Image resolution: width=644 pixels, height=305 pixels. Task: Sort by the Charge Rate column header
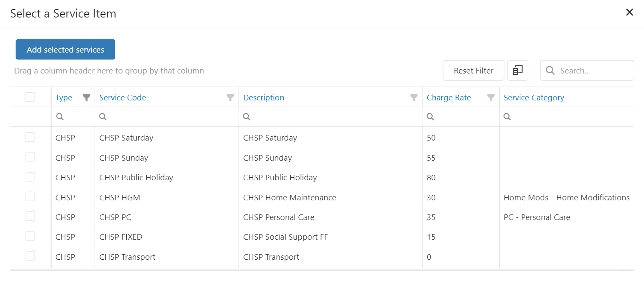[449, 98]
